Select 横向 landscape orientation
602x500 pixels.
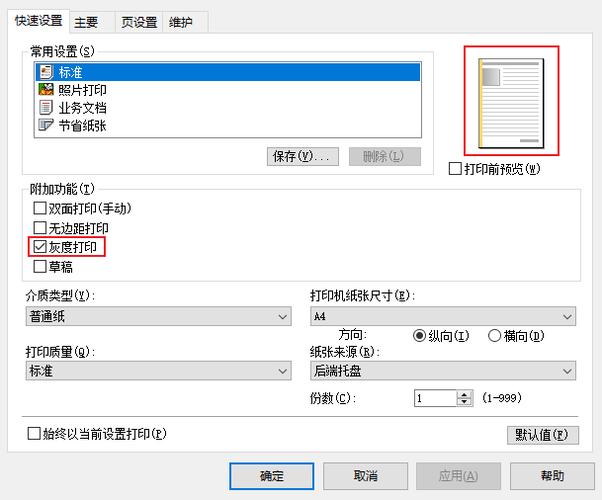click(494, 336)
